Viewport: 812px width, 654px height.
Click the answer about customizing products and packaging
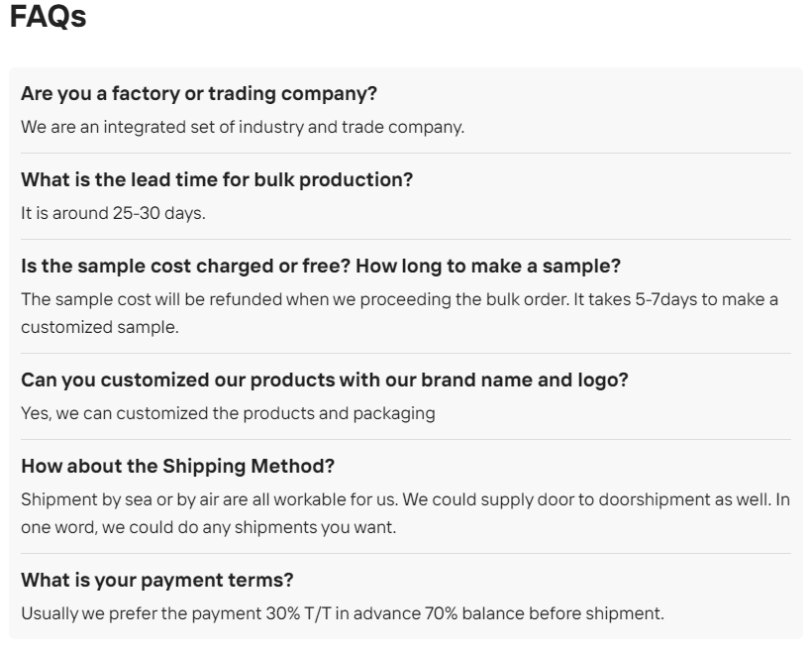click(x=228, y=412)
